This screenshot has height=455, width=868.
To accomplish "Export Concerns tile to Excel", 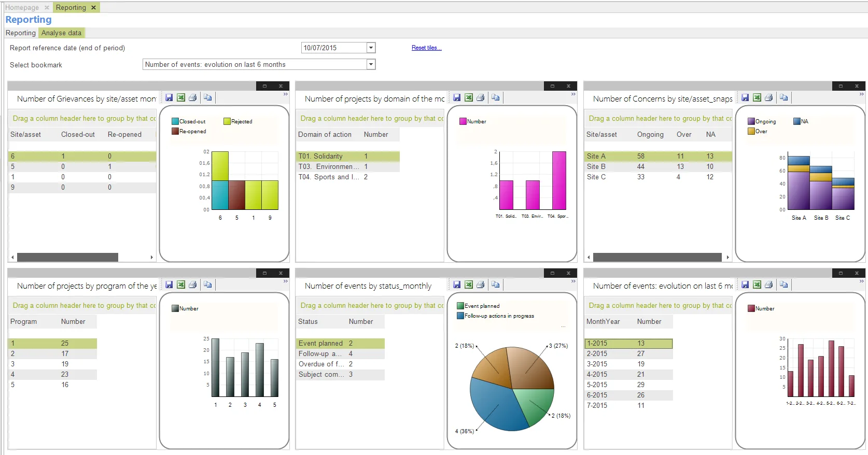I will click(x=757, y=97).
